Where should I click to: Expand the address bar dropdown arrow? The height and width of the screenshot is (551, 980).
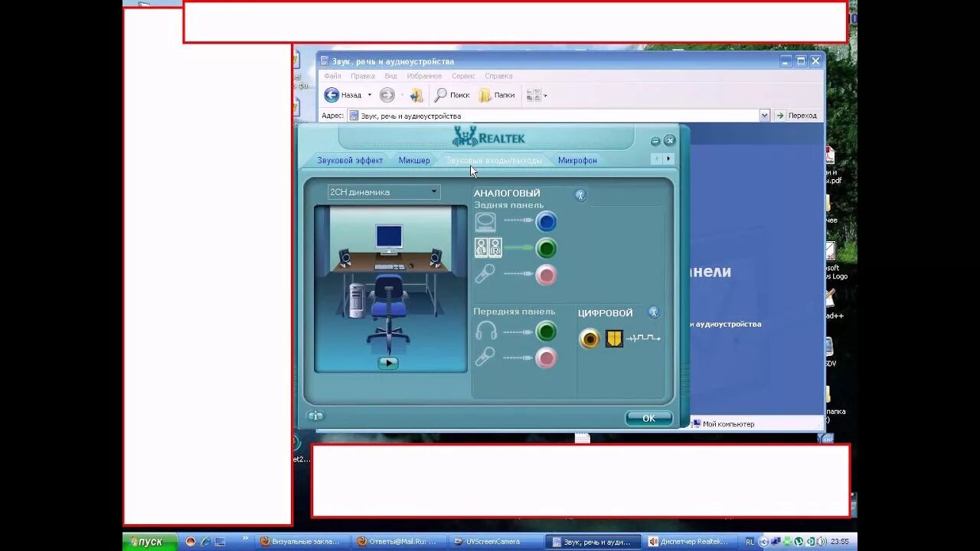tap(764, 116)
